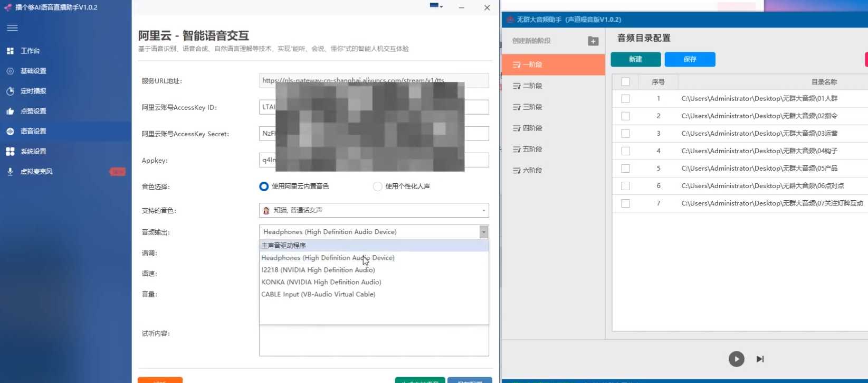This screenshot has width=868, height=383.
Task: Click the add new stage plus icon
Action: click(x=593, y=41)
